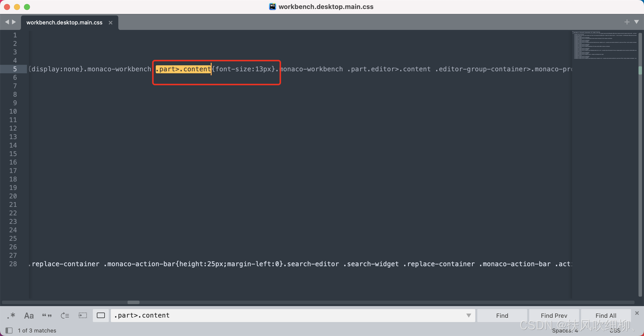Click '.part.editor>.content' on line 5
Image resolution: width=644 pixels, height=336 pixels.
[389, 69]
